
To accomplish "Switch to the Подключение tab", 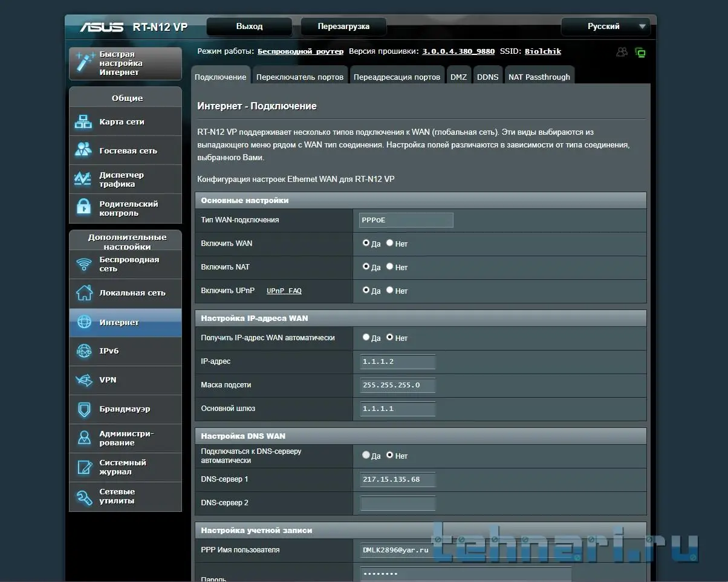I will pos(221,76).
